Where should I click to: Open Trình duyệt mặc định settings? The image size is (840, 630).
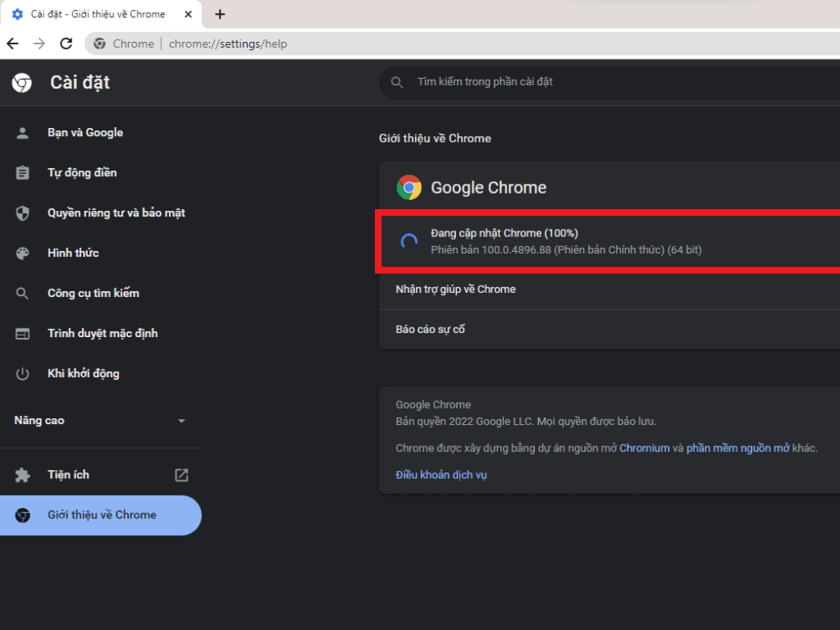(102, 334)
